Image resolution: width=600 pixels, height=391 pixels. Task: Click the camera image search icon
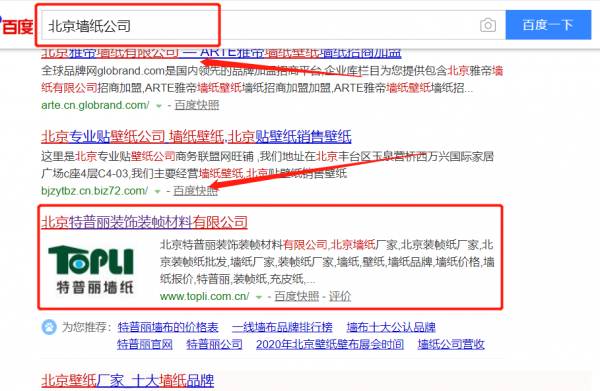tap(488, 25)
